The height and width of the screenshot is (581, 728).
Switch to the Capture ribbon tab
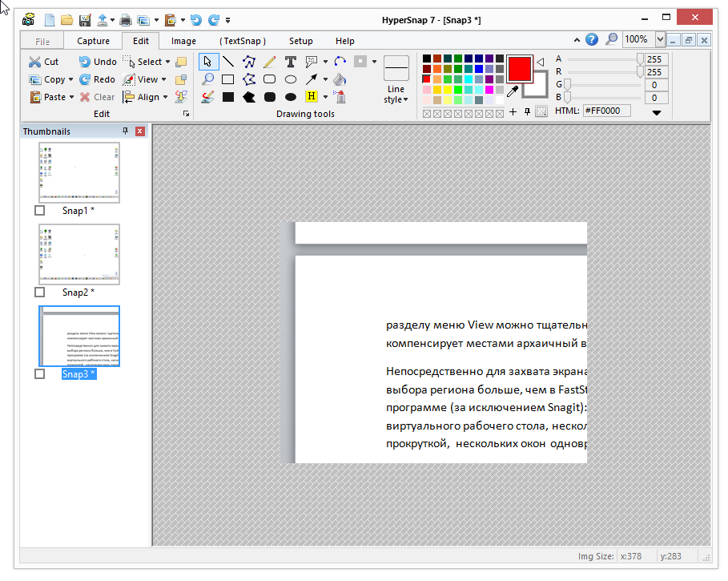(x=93, y=41)
